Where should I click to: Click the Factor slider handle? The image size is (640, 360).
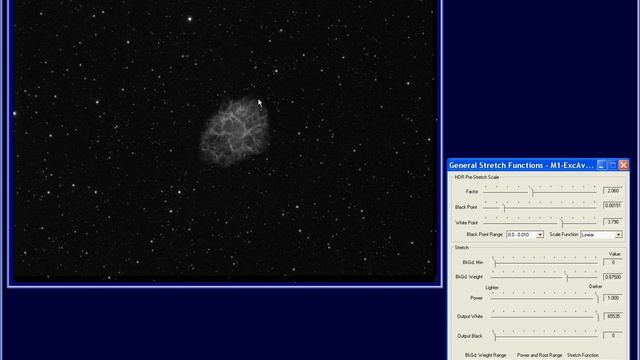(x=532, y=191)
